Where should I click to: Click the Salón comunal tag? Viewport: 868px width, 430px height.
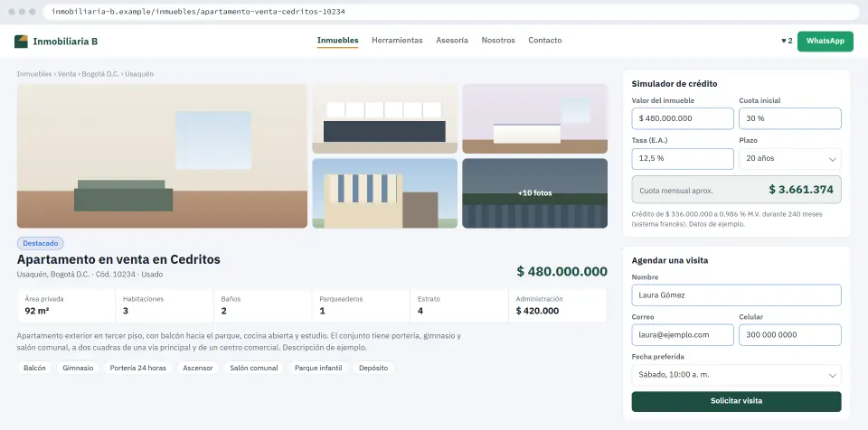click(x=254, y=368)
